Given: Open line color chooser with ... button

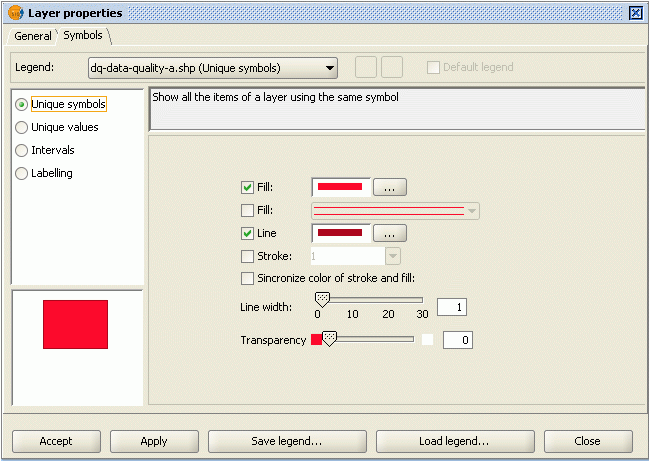Looking at the screenshot, I should [390, 233].
